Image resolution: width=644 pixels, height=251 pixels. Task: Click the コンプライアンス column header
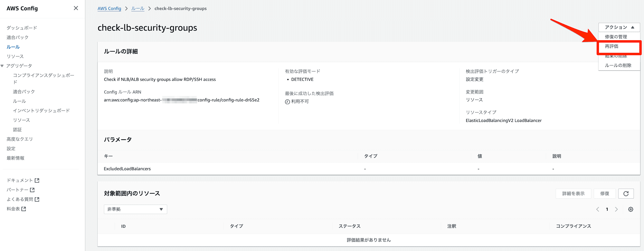573,226
